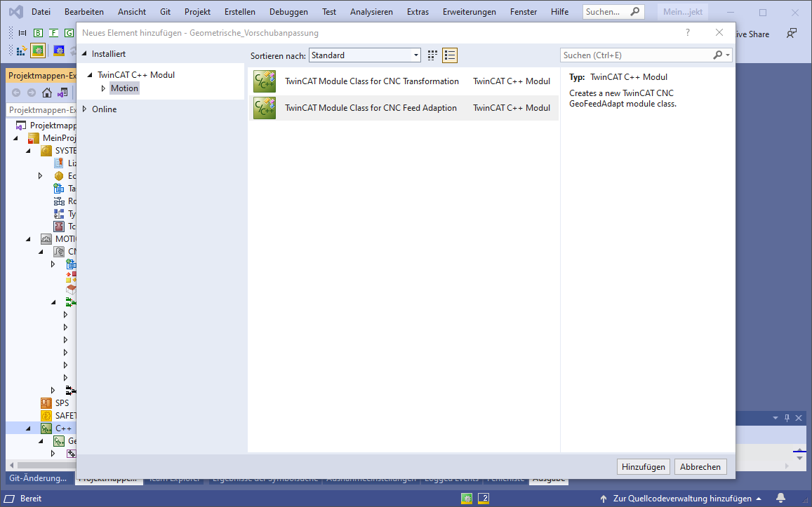Click the notifications bell in status bar
Screen dimensions: 812x507
780,498
